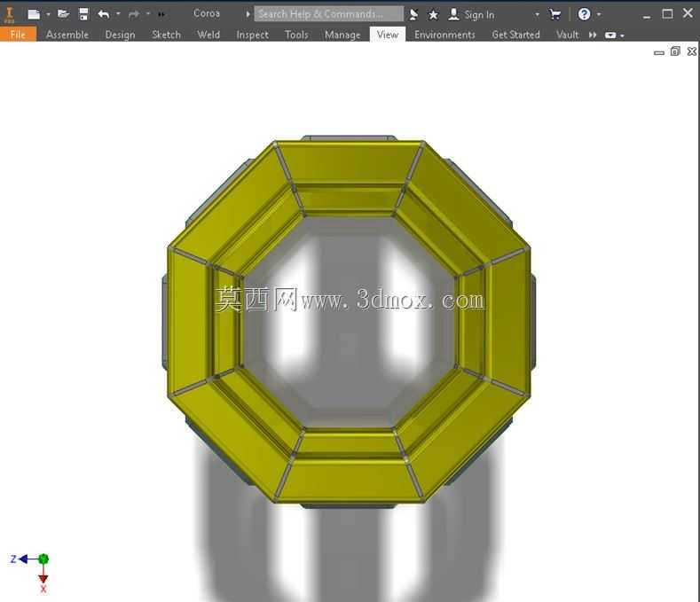Click the 3D axis triad indicator

click(32, 573)
